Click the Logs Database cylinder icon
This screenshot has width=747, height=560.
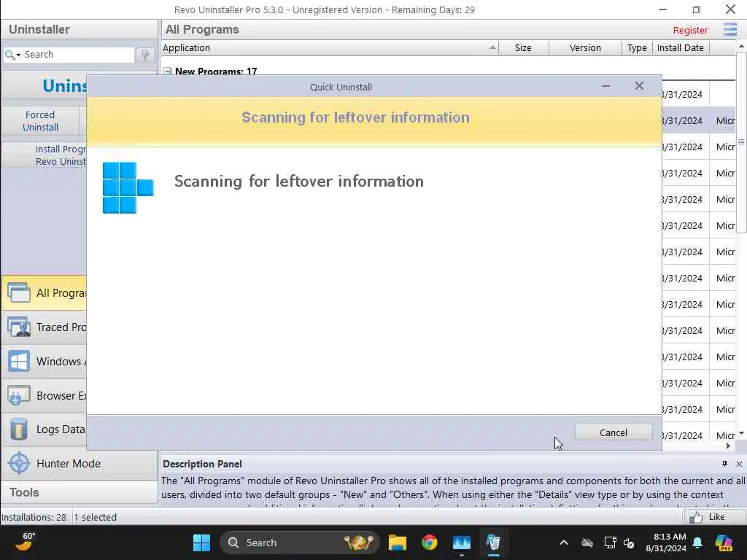(19, 429)
